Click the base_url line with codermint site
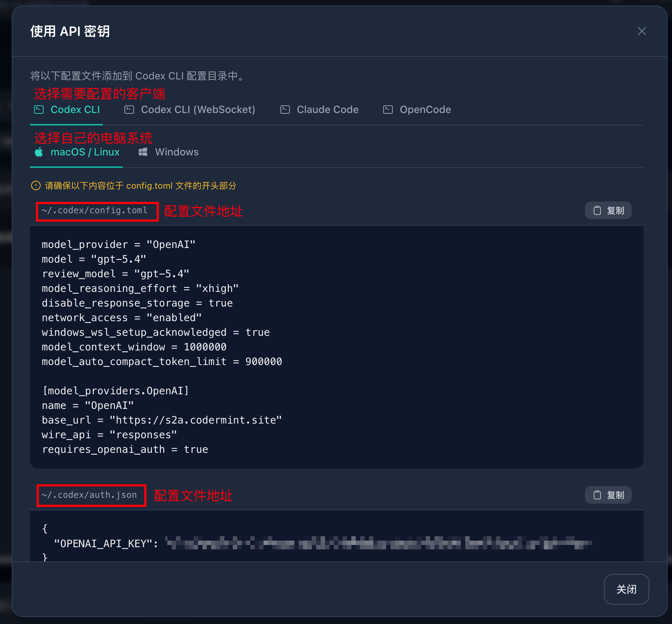Screen dimensions: 672x624 coord(162,420)
